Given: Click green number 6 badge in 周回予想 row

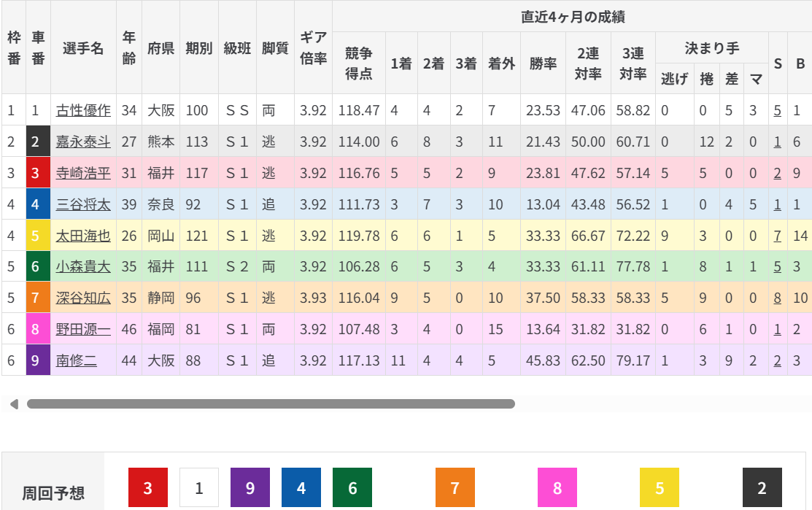Looking at the screenshot, I should click(x=352, y=487).
